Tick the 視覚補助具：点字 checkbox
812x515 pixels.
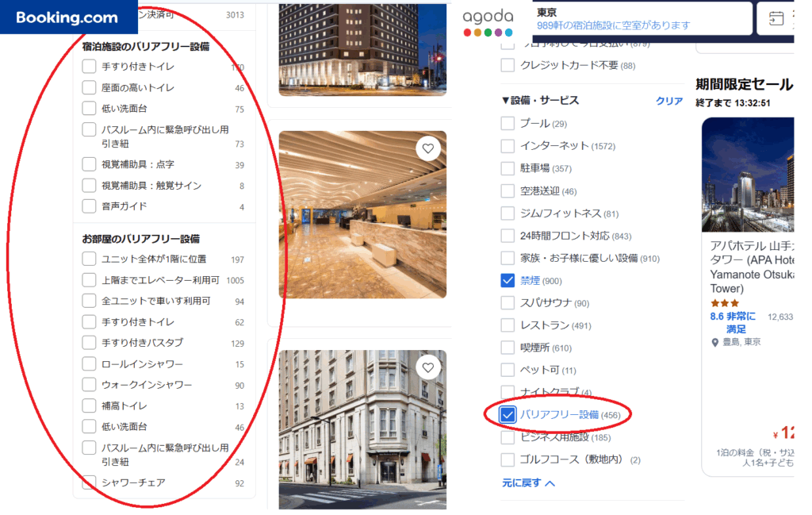90,164
